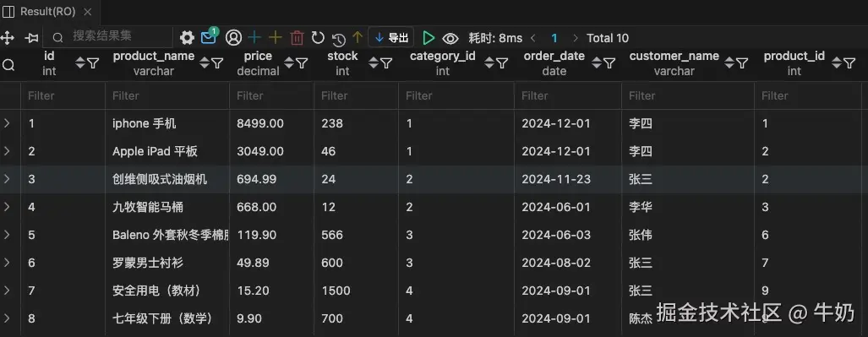Click the category_id column Filter input
This screenshot has height=337, width=868.
tap(456, 95)
